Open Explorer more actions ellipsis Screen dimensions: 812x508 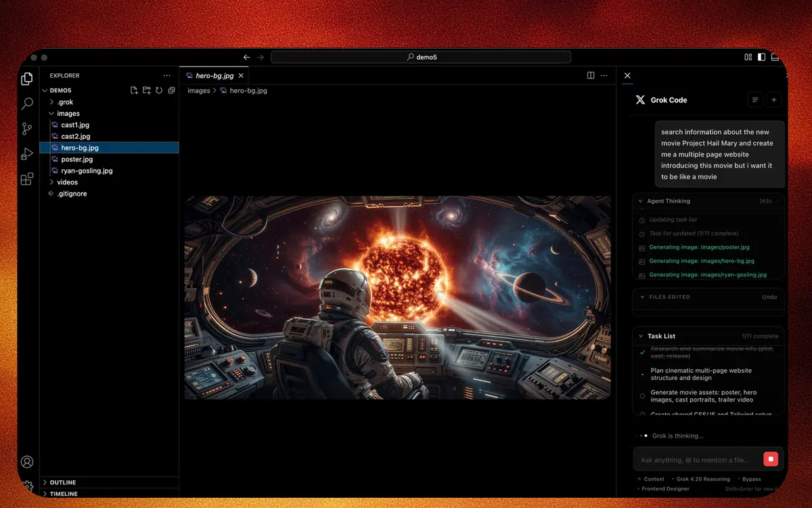click(166, 76)
